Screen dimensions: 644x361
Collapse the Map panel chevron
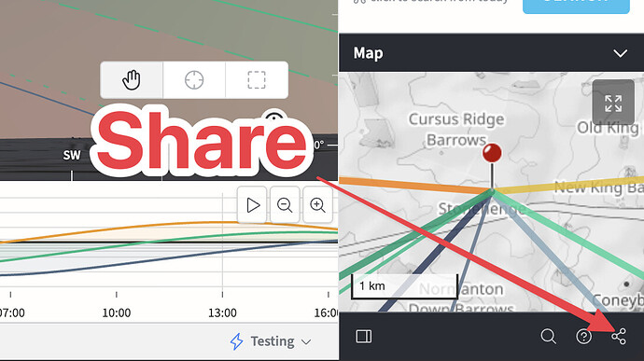[x=620, y=53]
